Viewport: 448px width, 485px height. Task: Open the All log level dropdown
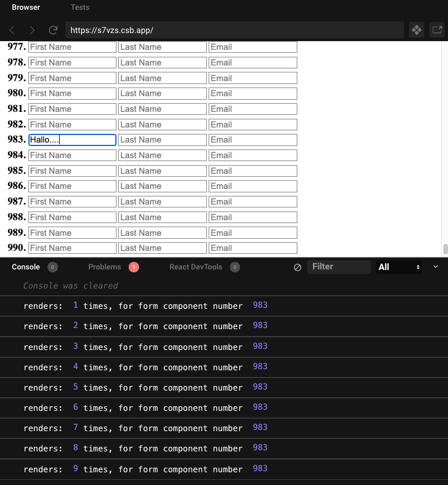(399, 267)
